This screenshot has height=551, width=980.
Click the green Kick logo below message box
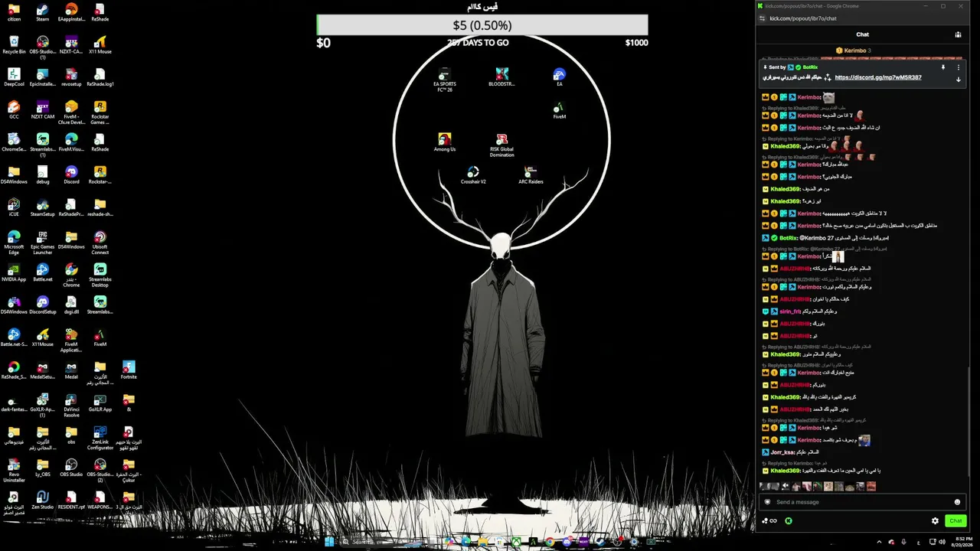(789, 521)
